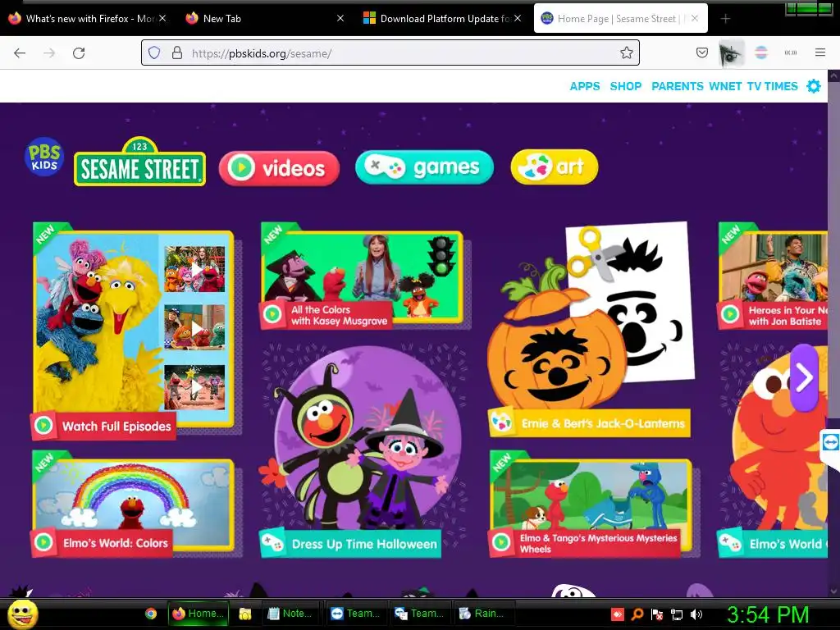Open the shield tracking protection icon
Screen dimensions: 840x630
click(154, 53)
